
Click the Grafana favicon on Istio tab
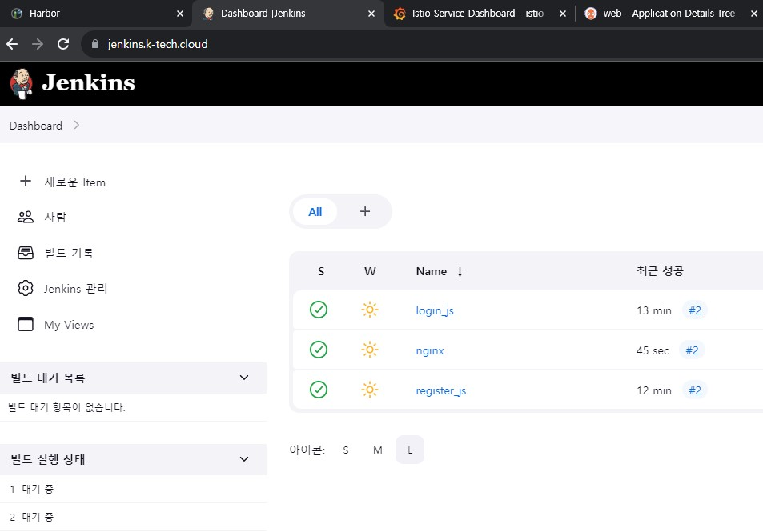(400, 14)
